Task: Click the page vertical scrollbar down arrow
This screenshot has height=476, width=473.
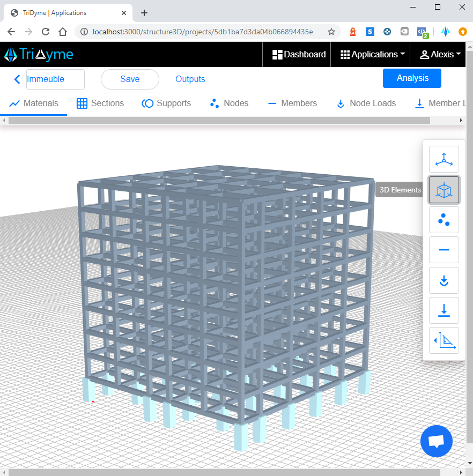Action: coord(470,464)
